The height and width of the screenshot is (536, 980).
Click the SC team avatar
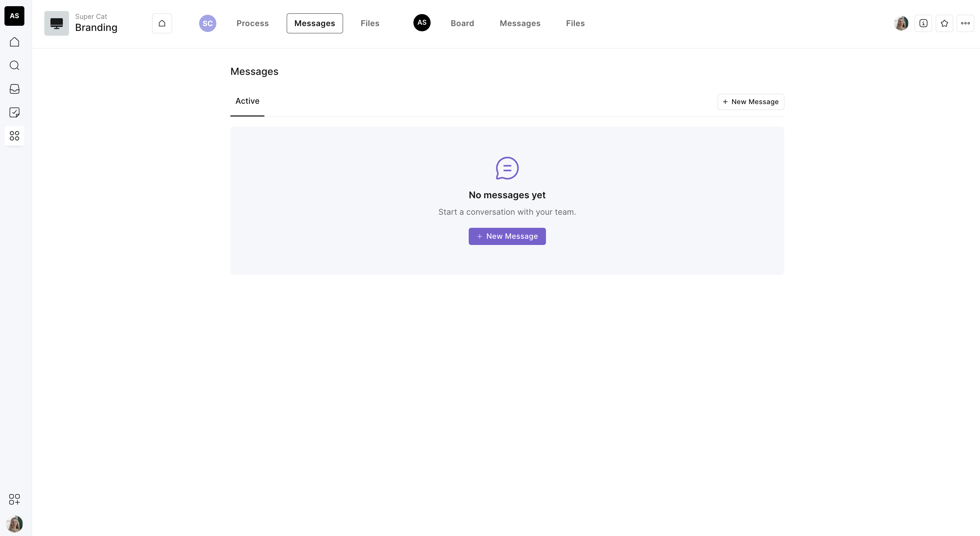coord(208,23)
